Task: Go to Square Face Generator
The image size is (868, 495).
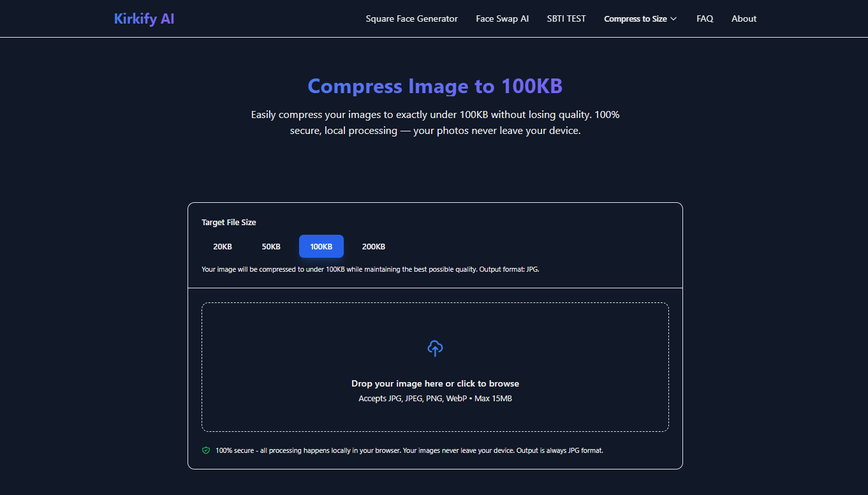Action: click(x=411, y=18)
